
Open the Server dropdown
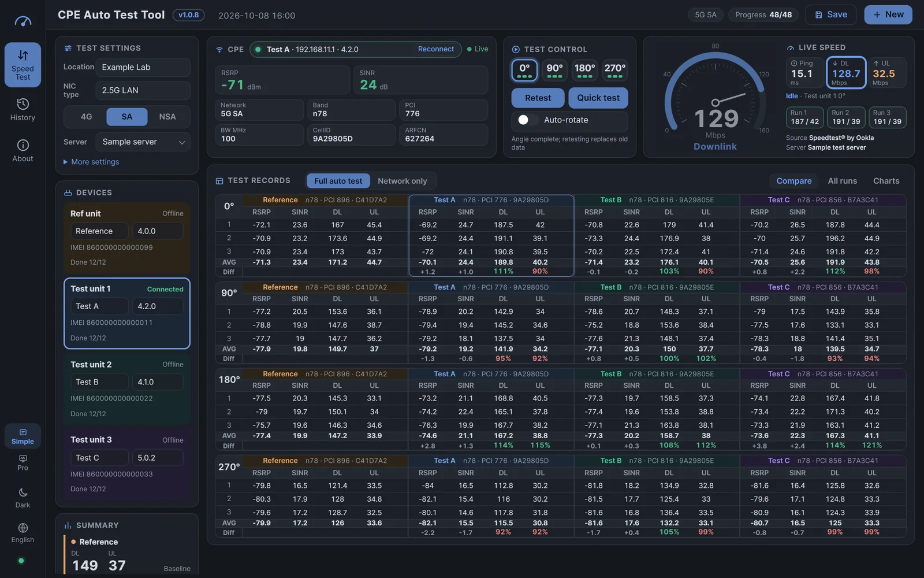click(143, 142)
